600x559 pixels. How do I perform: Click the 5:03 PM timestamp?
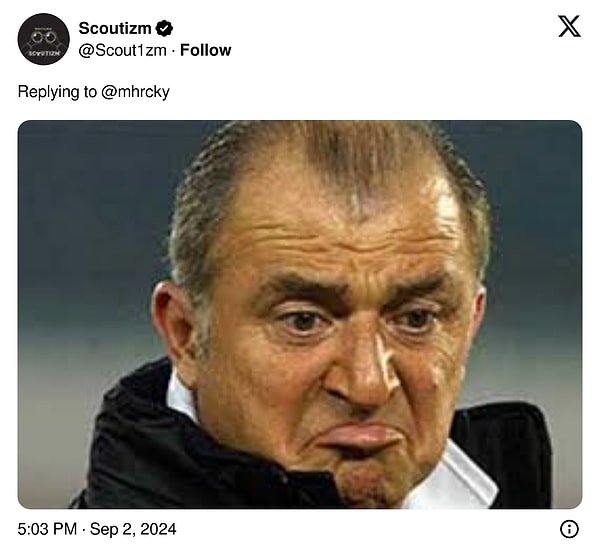pyautogui.click(x=46, y=529)
